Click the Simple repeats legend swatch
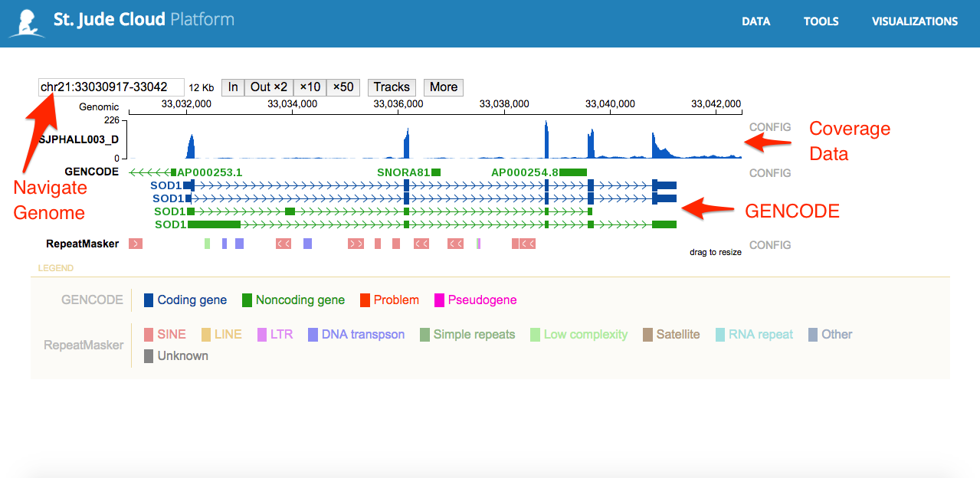Screen dimensions: 980x478 [424, 335]
